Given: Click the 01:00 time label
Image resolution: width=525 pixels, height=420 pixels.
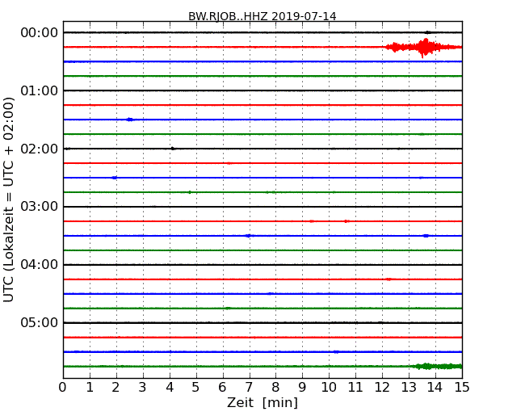Looking at the screenshot, I should pyautogui.click(x=40, y=90).
